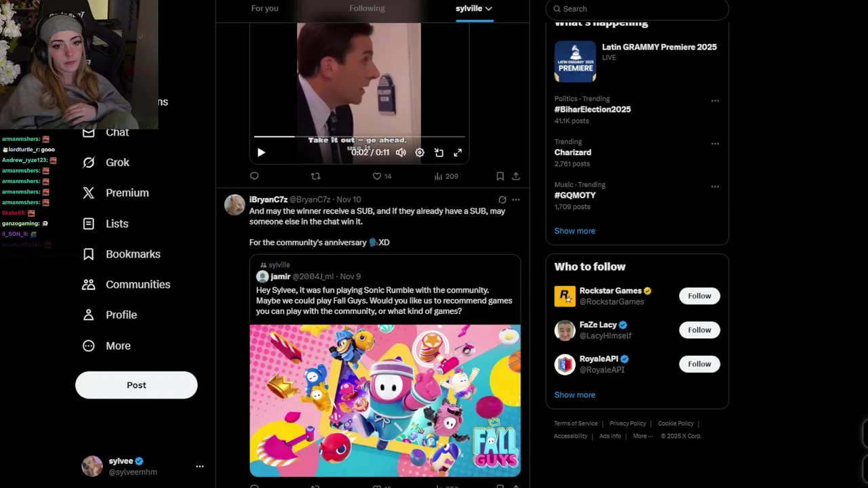Click the Post button
The width and height of the screenshot is (868, 488).
136,385
